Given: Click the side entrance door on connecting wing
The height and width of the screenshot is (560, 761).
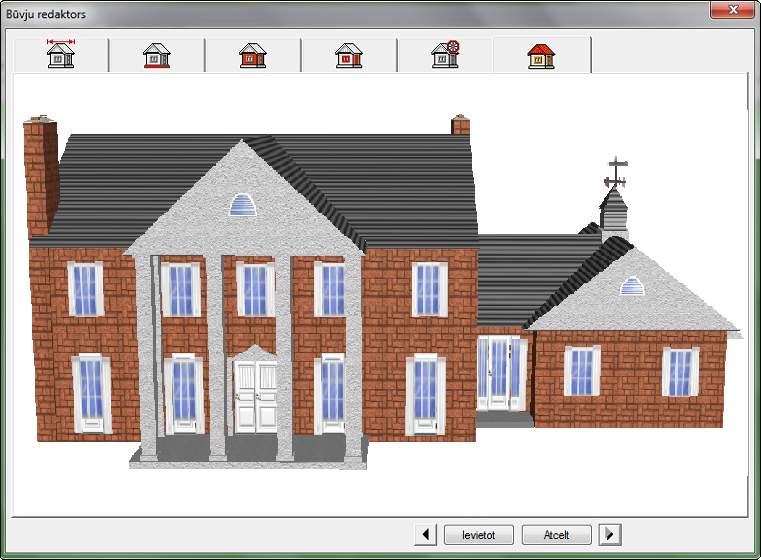Looking at the screenshot, I should click(x=499, y=373).
